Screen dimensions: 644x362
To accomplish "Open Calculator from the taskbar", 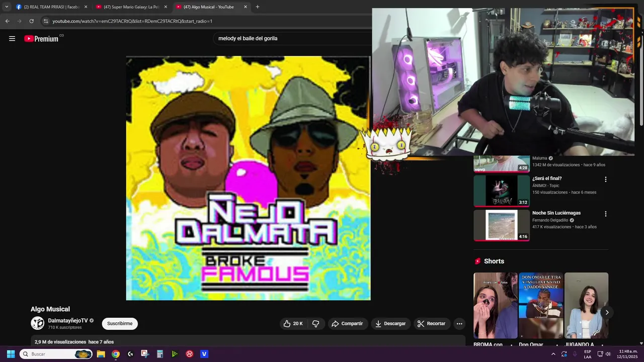I will pyautogui.click(x=160, y=354).
